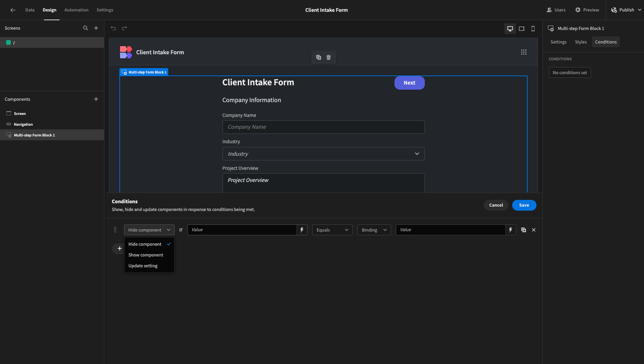Select the Navigation component
Screen dimensions: 644x364
tap(52, 124)
